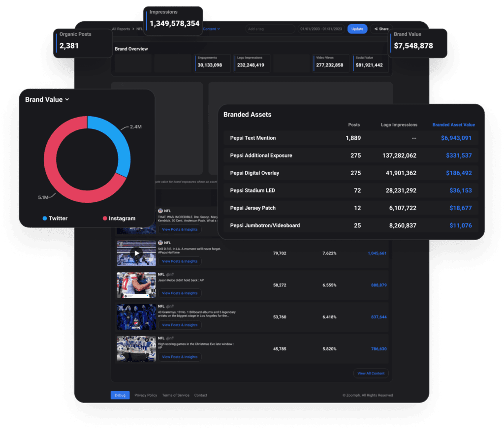Click the 2.4M donut chart label

(136, 127)
